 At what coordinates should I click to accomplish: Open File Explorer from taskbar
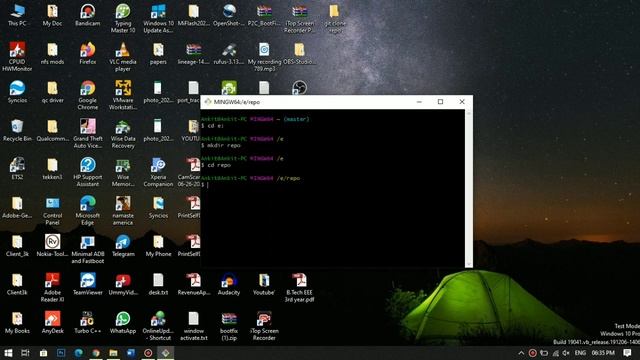(113, 353)
